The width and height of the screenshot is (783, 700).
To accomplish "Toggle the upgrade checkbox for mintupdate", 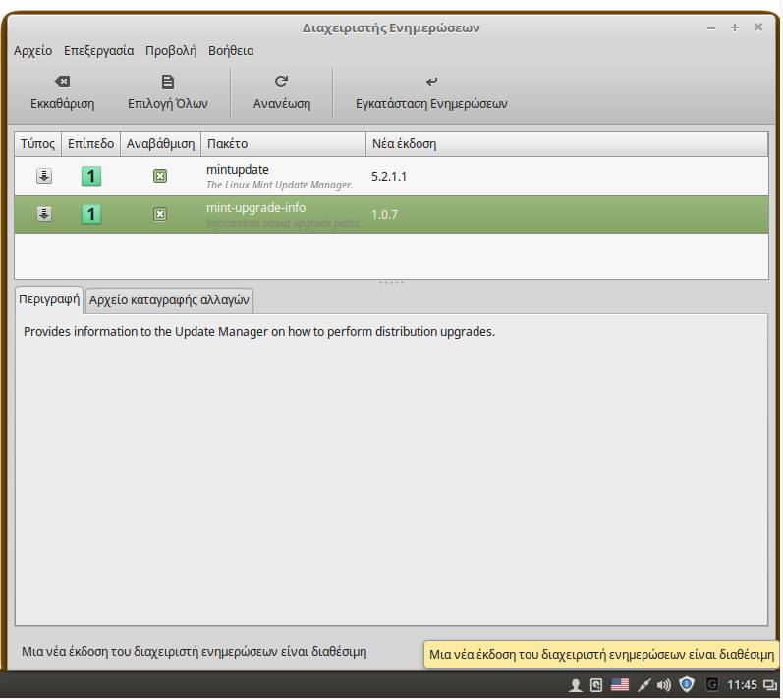I will 160,176.
